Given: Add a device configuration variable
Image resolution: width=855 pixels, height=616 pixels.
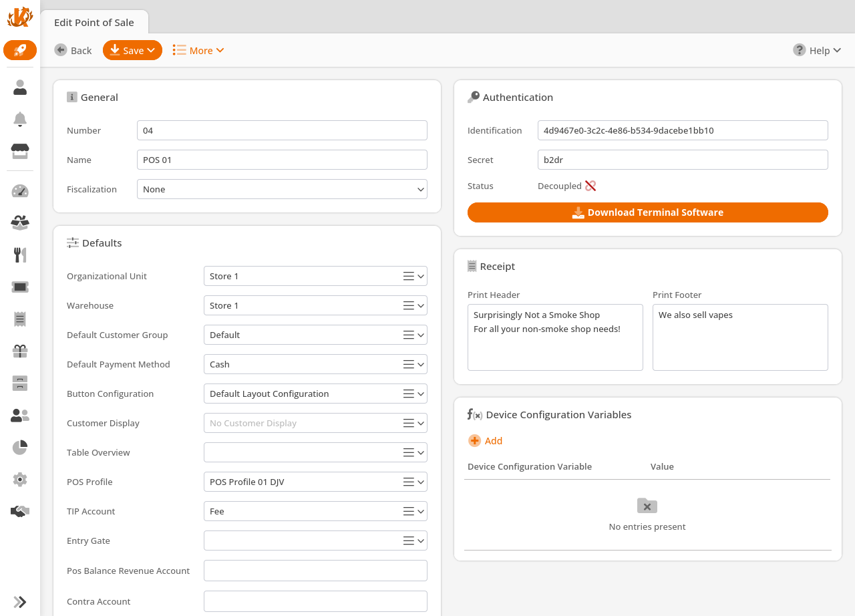Looking at the screenshot, I should tap(486, 441).
